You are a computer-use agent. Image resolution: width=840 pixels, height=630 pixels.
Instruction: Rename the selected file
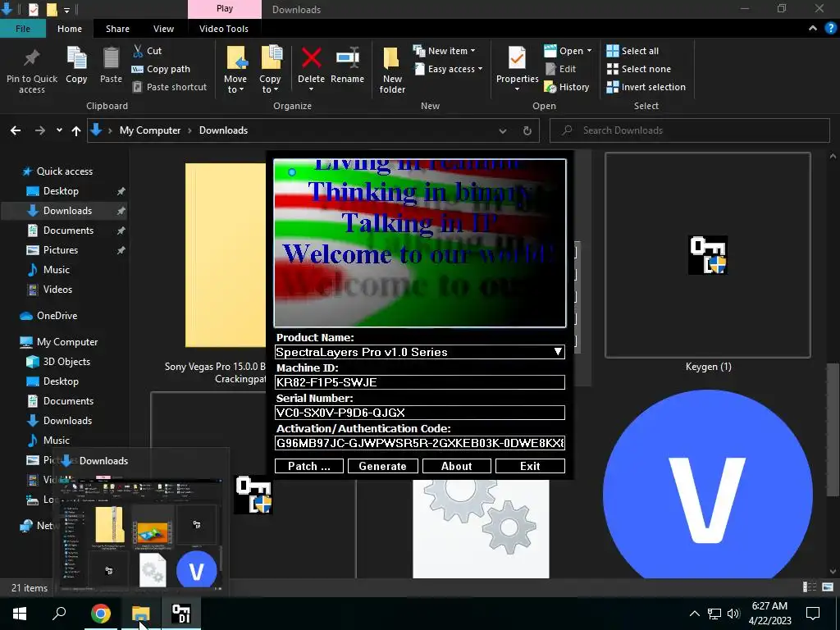tap(347, 66)
